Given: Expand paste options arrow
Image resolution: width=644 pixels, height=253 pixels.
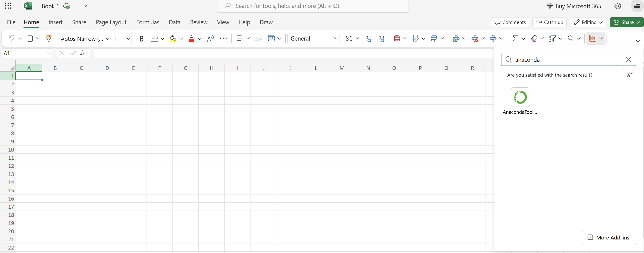Looking at the screenshot, I should 38,38.
